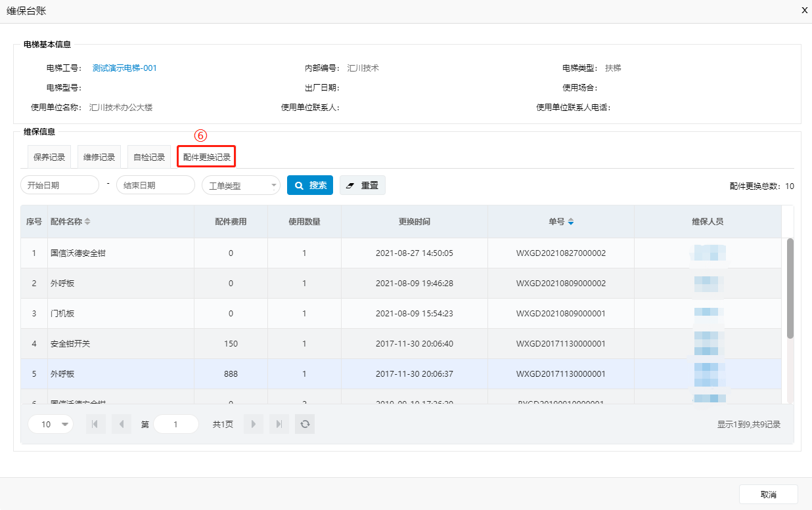Open 测试演示电梯-001 elevator link
The width and height of the screenshot is (812, 510).
point(125,68)
